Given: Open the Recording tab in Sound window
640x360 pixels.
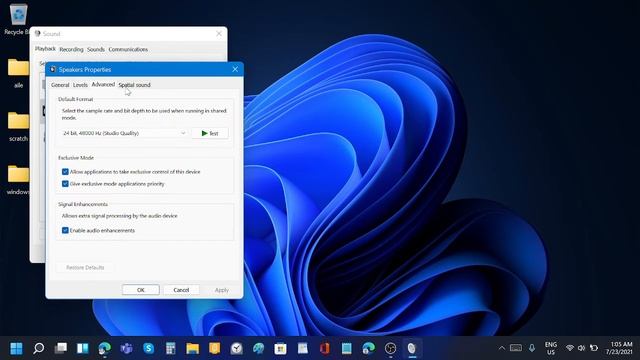Looking at the screenshot, I should point(71,49).
